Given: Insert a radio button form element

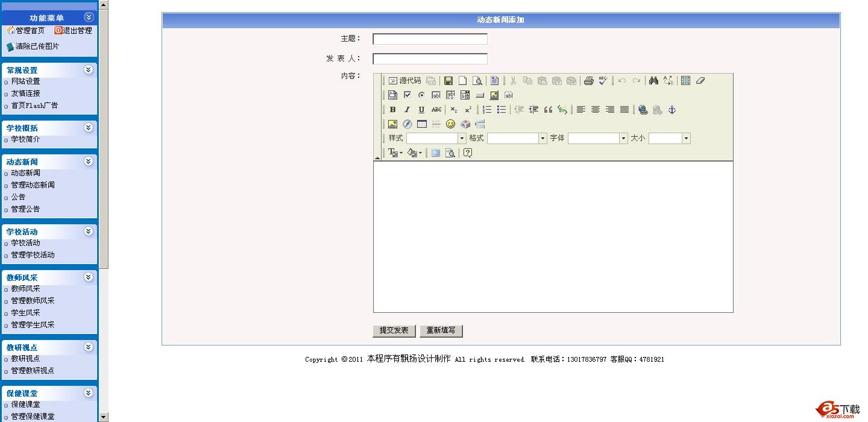Looking at the screenshot, I should click(421, 95).
